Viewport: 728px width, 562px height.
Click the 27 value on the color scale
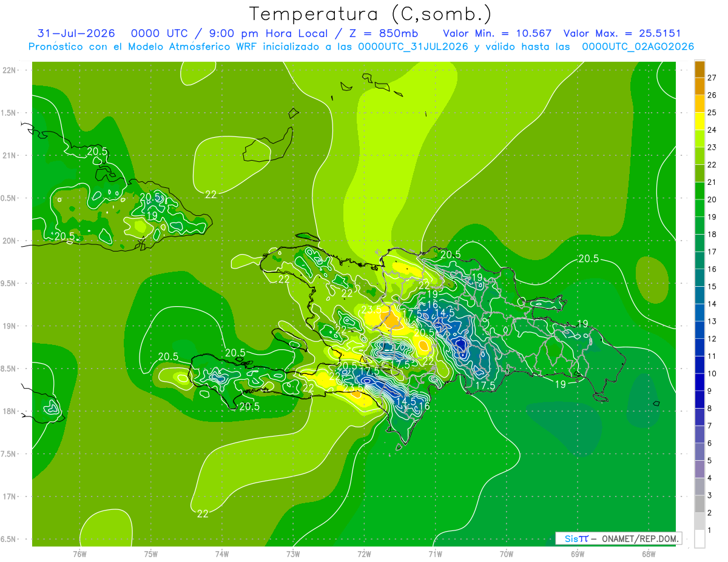tap(712, 78)
